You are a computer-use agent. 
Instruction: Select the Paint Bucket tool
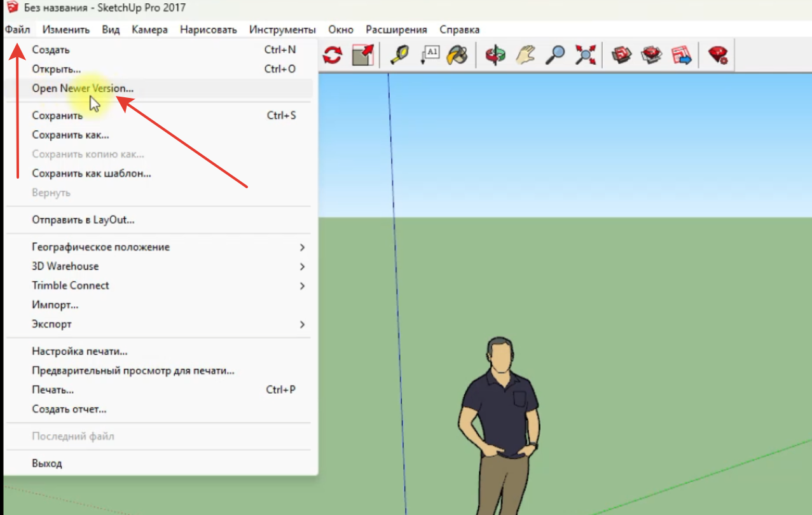(457, 55)
